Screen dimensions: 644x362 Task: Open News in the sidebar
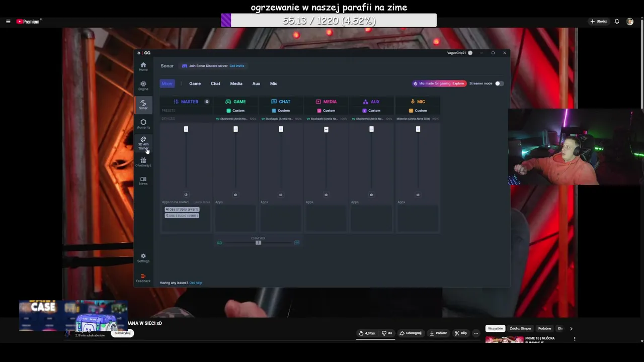click(x=143, y=181)
